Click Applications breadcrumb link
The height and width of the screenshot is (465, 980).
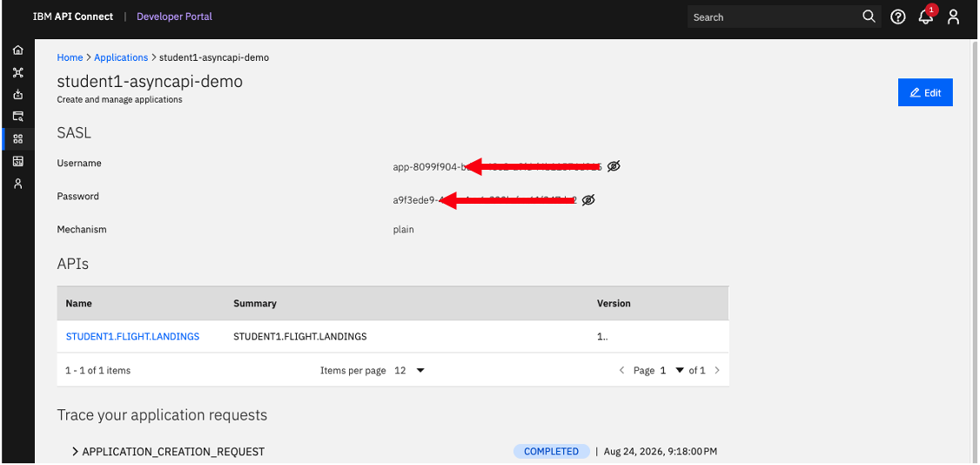coord(121,57)
